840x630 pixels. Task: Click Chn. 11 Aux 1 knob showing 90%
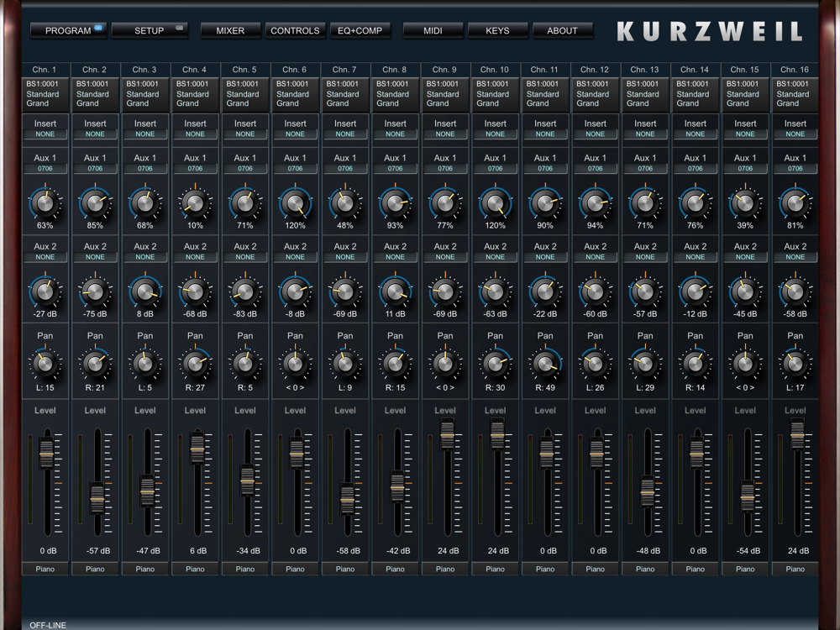(x=545, y=203)
